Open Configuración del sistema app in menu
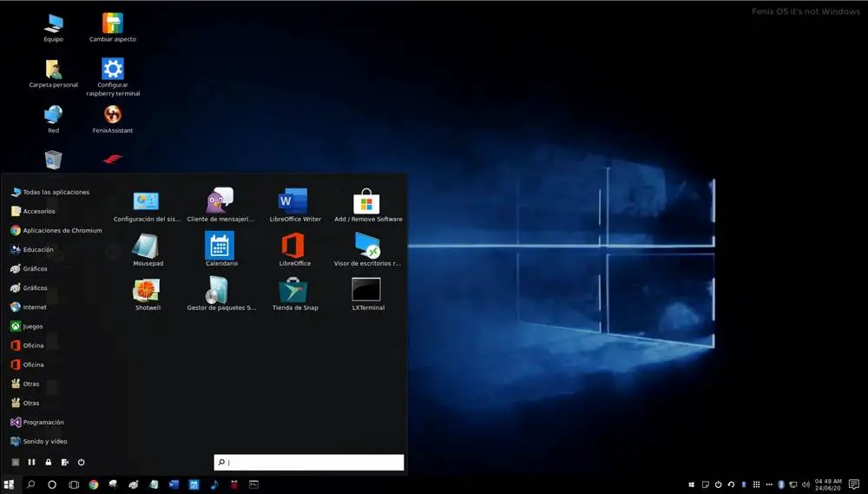868x494 pixels. click(x=147, y=206)
